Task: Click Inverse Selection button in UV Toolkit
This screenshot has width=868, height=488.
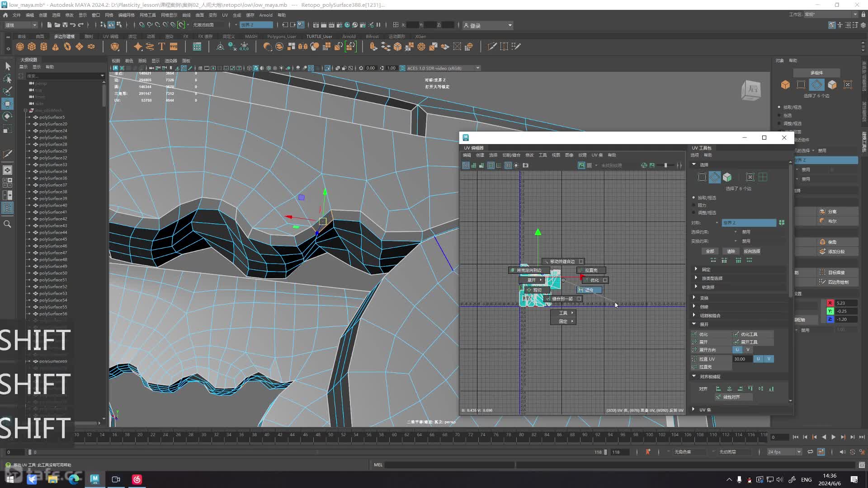Action: click(752, 251)
